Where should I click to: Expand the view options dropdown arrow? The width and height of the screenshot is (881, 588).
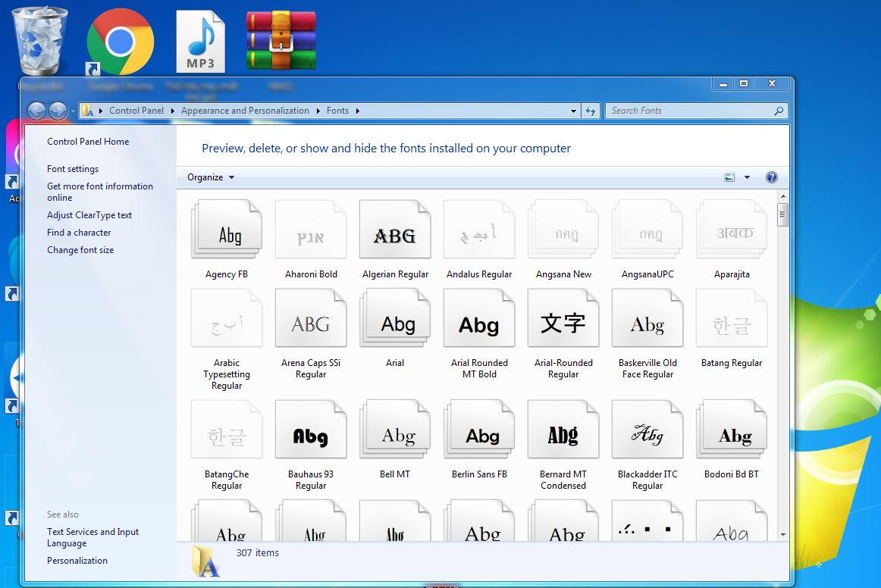[x=747, y=177]
